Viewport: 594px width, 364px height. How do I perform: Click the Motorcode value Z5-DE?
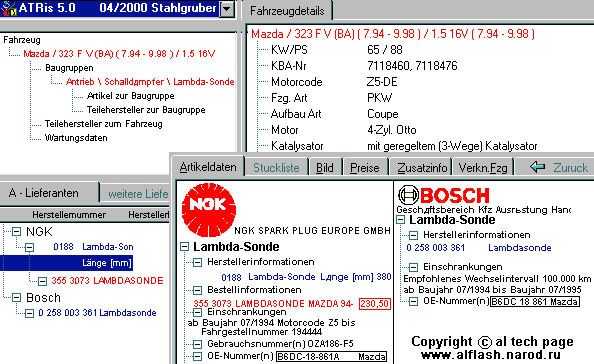click(x=382, y=82)
